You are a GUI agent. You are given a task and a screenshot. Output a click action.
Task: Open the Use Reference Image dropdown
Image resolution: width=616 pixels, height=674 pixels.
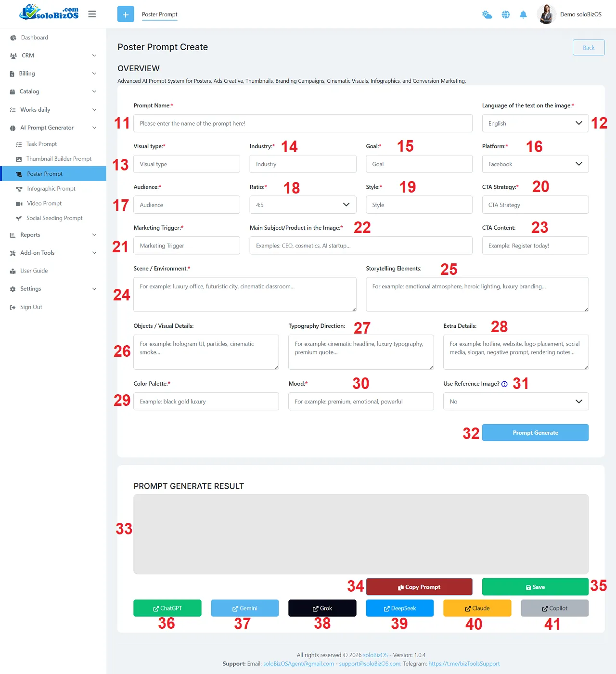pos(515,402)
